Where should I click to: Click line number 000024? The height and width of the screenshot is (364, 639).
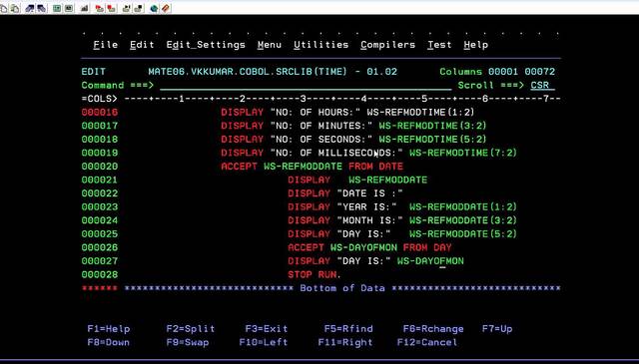coord(100,220)
